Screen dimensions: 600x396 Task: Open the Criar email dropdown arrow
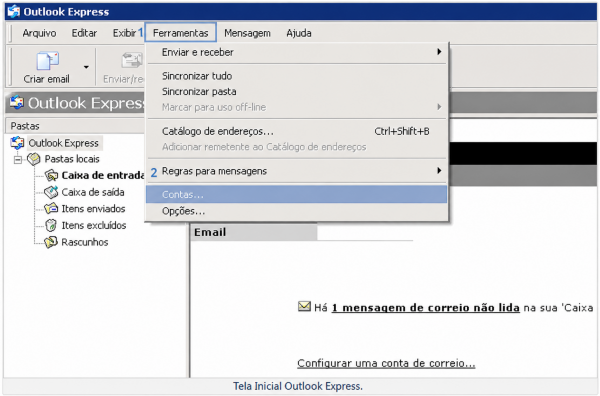(x=86, y=67)
